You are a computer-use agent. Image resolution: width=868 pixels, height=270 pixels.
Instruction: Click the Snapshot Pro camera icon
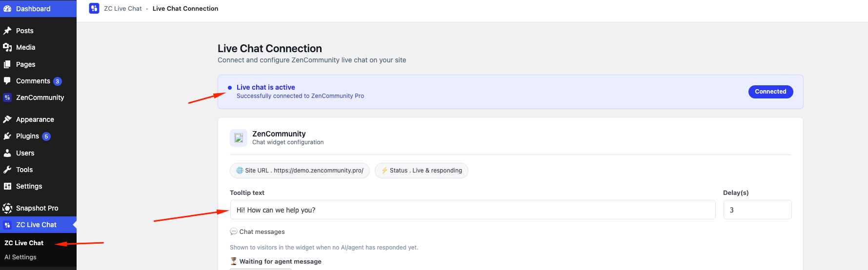point(7,208)
